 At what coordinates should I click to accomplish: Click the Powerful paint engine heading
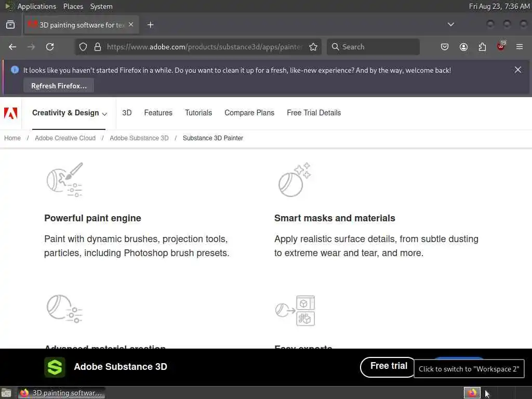coord(92,218)
